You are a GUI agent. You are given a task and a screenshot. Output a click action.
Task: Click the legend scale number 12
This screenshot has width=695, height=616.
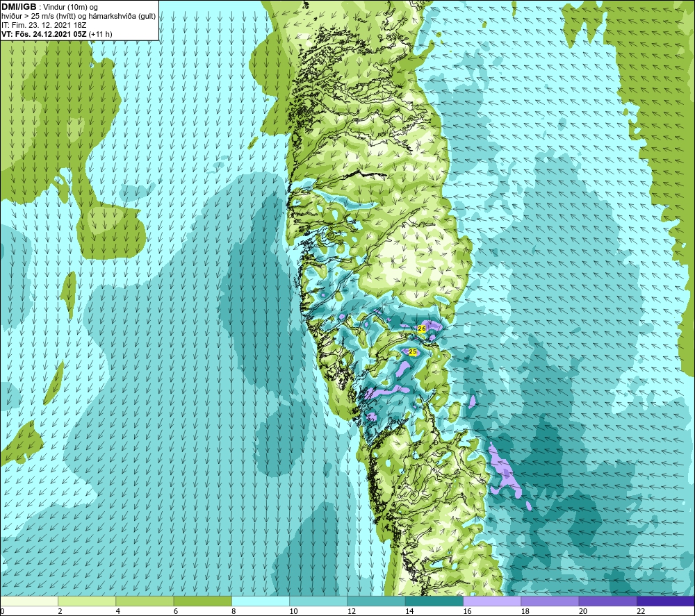[352, 612]
